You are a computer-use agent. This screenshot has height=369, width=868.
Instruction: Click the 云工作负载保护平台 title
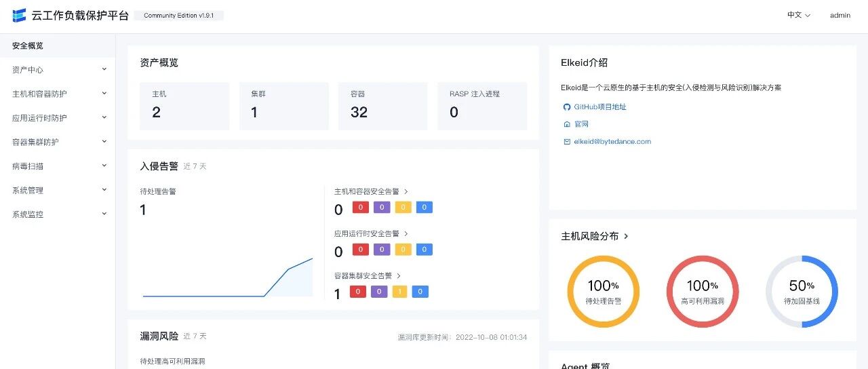[80, 16]
